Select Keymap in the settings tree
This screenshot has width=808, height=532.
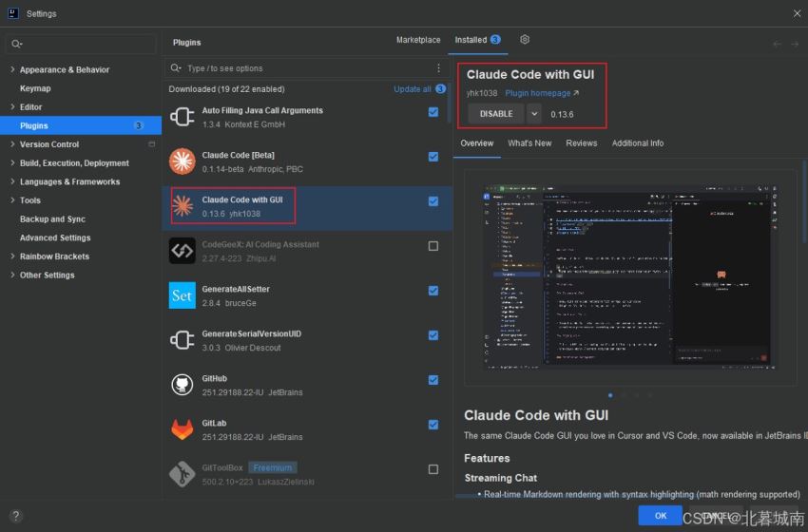pos(35,88)
